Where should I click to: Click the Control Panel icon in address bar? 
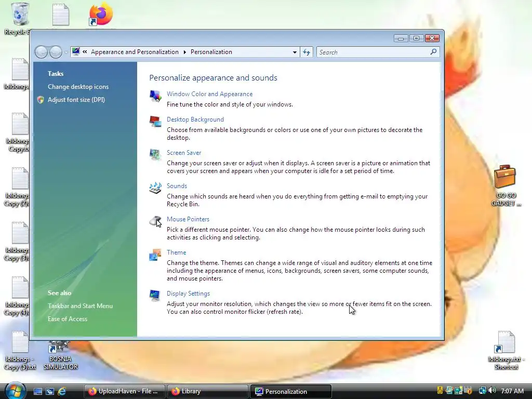coord(76,51)
